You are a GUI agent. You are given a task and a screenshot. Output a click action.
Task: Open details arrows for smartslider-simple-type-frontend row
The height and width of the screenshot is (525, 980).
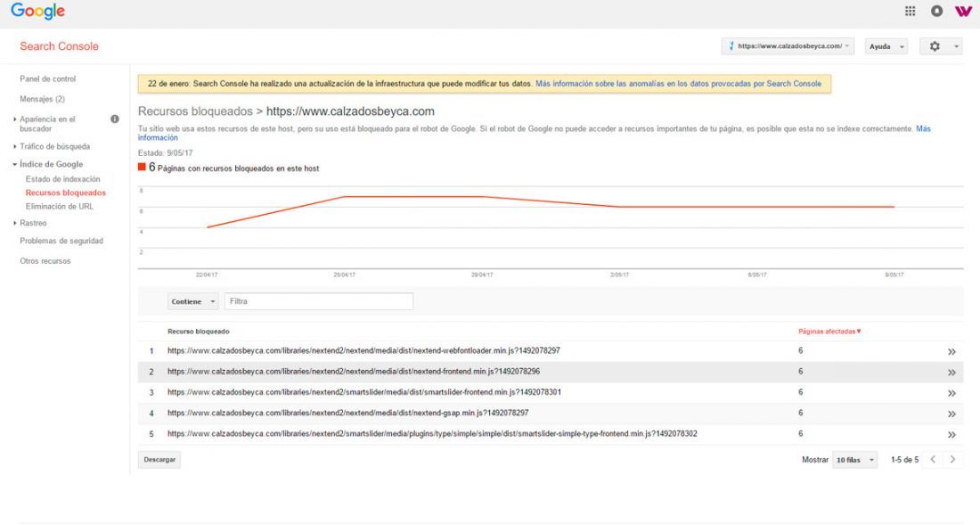pyautogui.click(x=951, y=434)
